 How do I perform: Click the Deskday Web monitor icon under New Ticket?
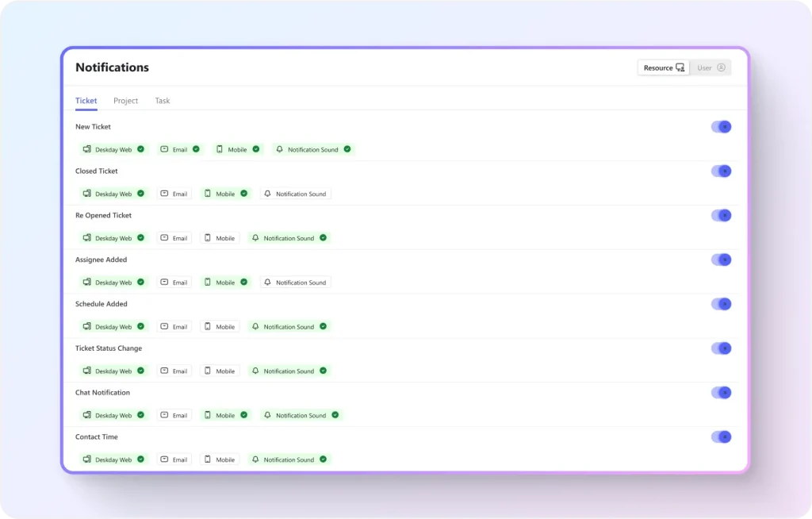(87, 149)
